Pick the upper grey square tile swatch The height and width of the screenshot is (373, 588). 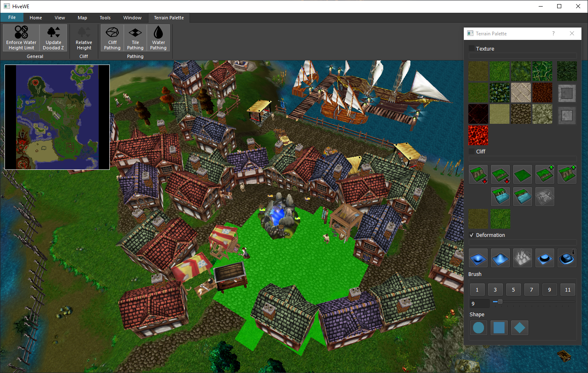point(567,93)
